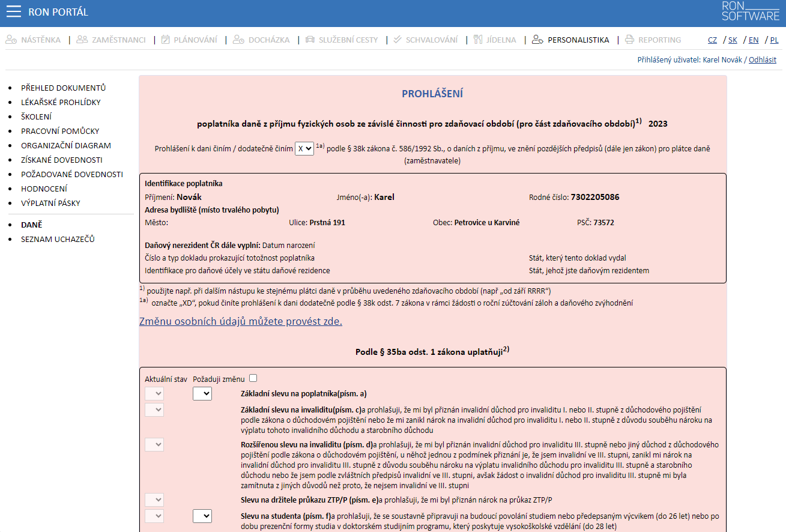Image resolution: width=786 pixels, height=532 pixels.
Task: Select Výplatní pásky in sidebar
Action: (50, 203)
